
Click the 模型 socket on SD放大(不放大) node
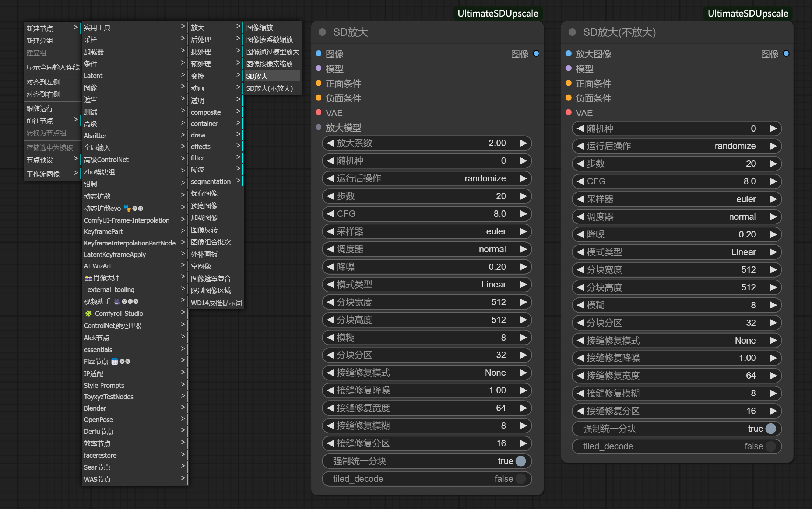(x=569, y=69)
